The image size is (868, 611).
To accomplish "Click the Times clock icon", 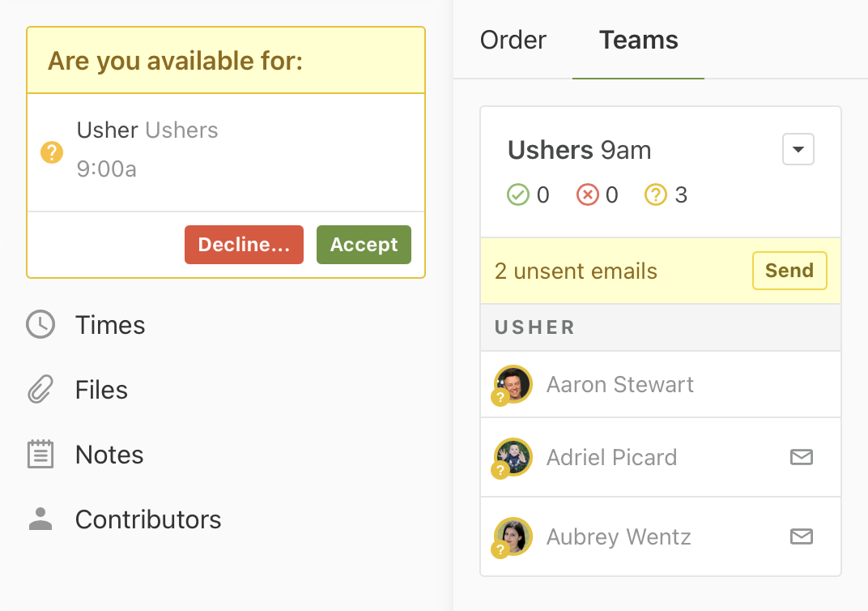I will pos(40,325).
